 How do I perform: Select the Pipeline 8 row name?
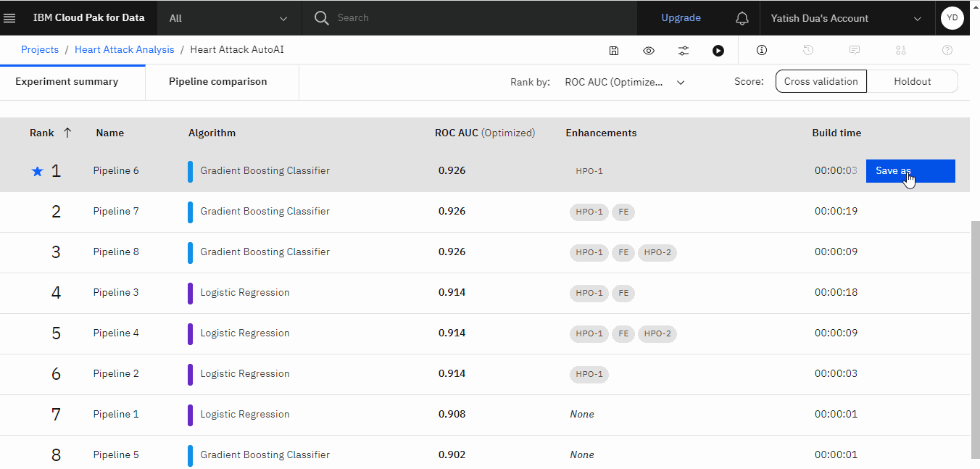(x=116, y=252)
